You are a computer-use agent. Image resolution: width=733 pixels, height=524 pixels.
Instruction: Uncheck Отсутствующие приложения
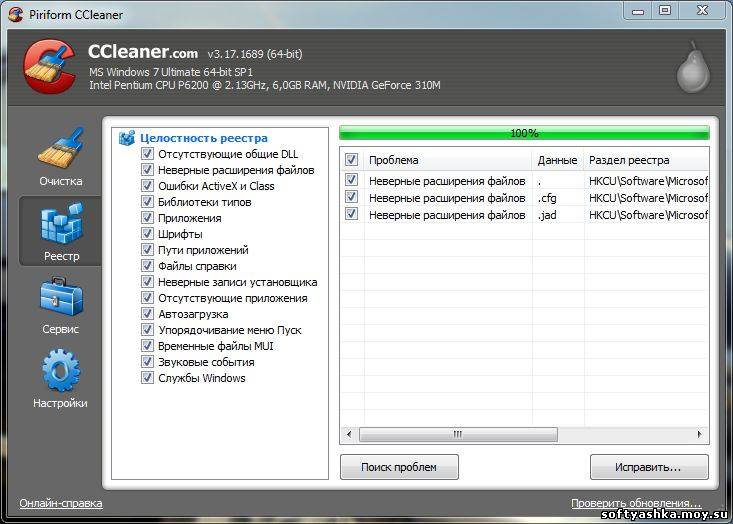pos(147,298)
